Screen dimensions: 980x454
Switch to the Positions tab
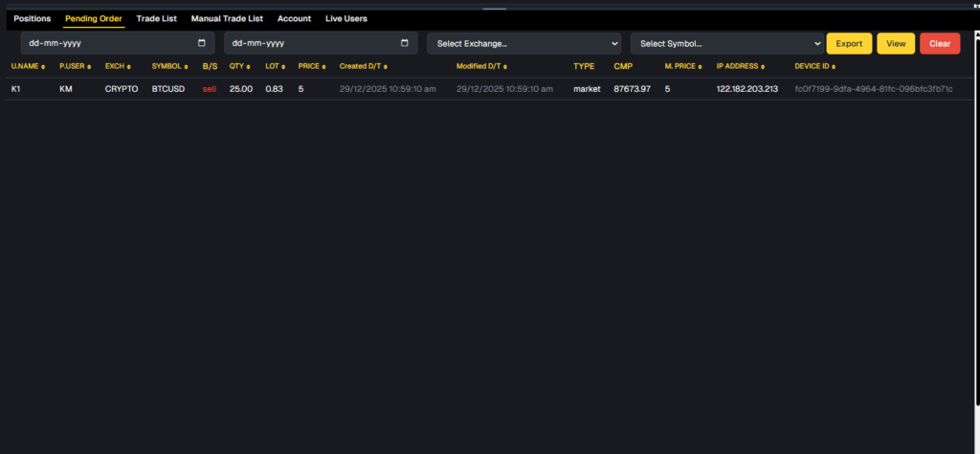[x=32, y=18]
